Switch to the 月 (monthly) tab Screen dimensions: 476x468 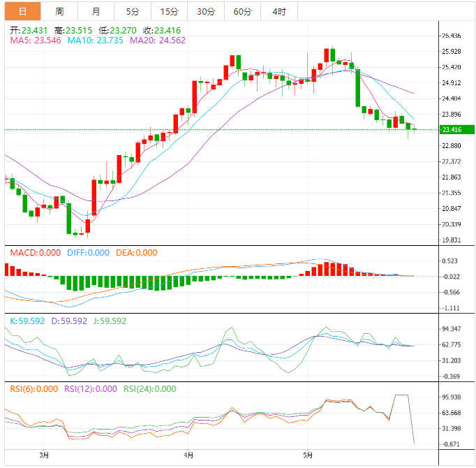coord(96,12)
